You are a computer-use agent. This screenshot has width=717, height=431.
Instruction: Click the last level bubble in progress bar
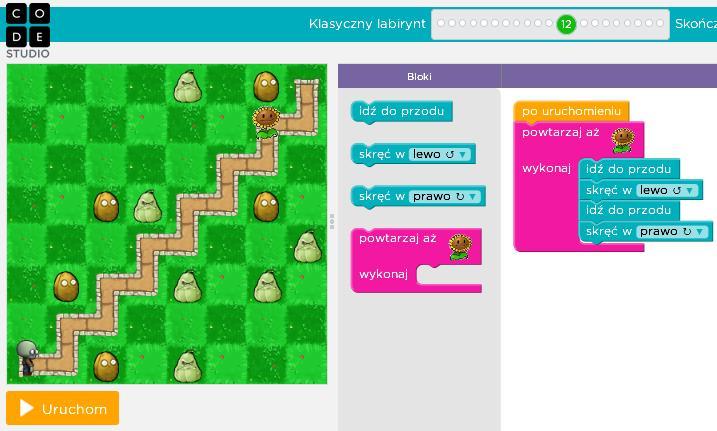click(659, 23)
